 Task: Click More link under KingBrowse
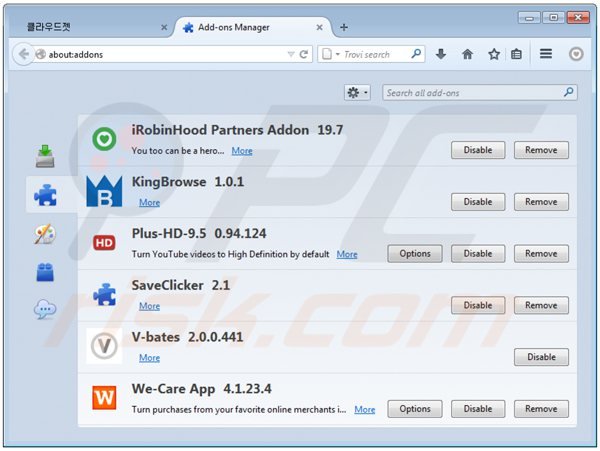pyautogui.click(x=149, y=202)
